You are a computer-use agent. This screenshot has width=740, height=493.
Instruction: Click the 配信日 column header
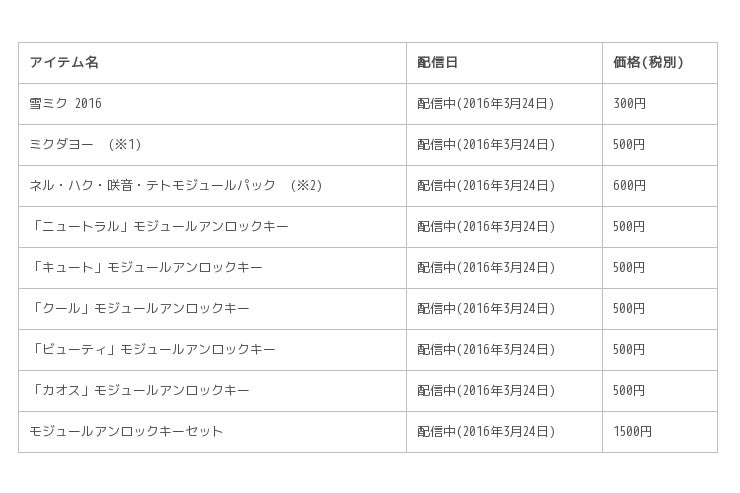437,63
